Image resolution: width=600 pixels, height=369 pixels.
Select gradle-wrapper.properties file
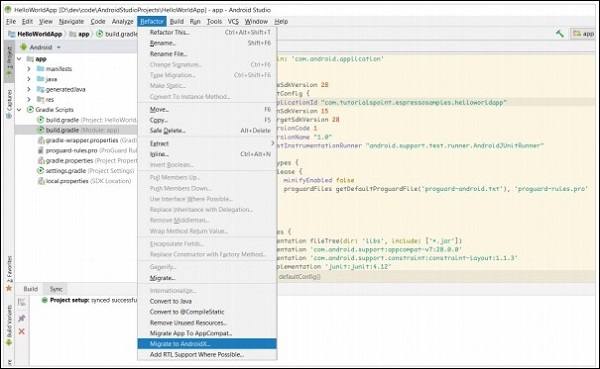pos(87,140)
